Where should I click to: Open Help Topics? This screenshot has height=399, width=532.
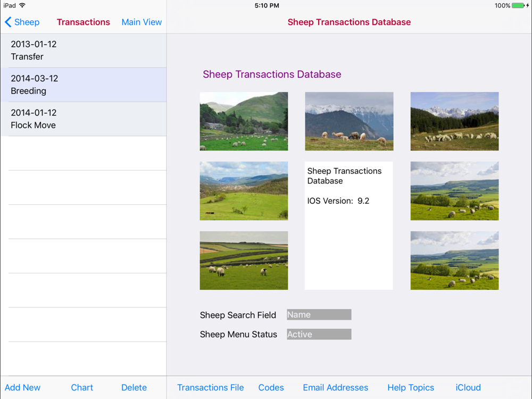coord(411,387)
